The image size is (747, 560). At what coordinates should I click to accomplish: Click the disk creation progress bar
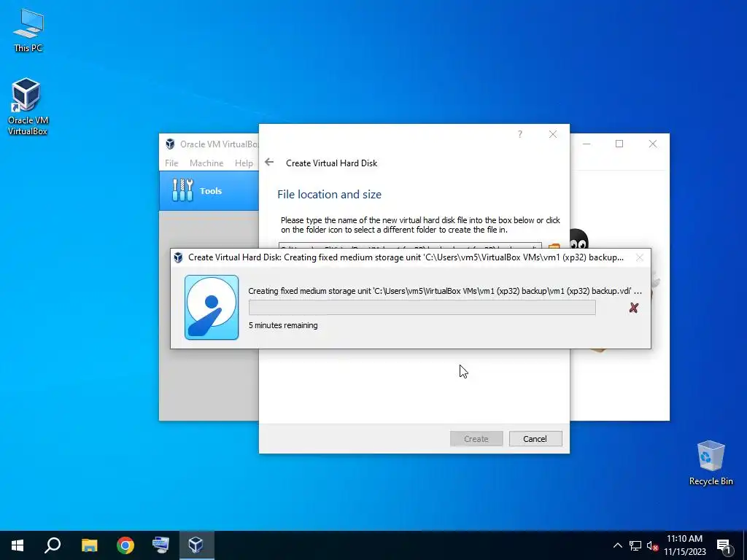422,307
